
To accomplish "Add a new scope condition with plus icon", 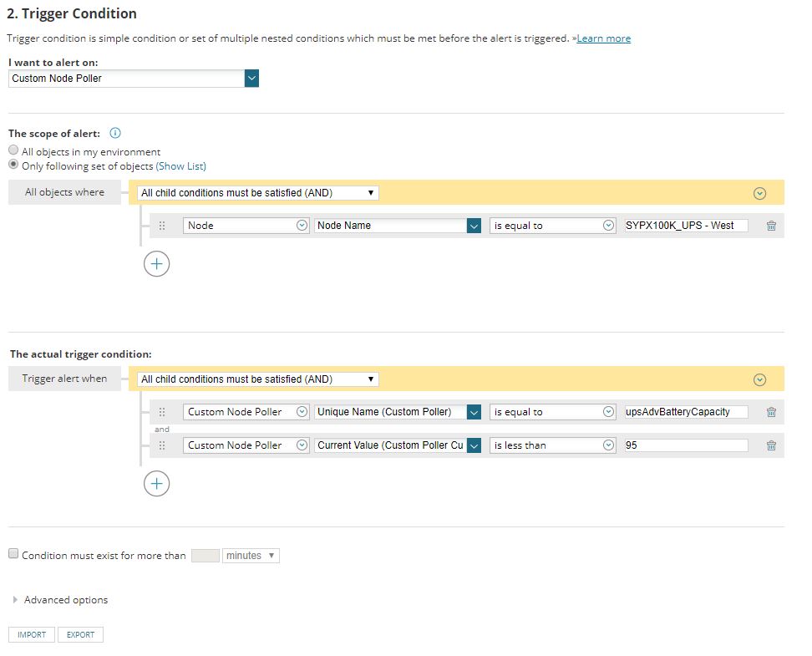I will coord(156,264).
